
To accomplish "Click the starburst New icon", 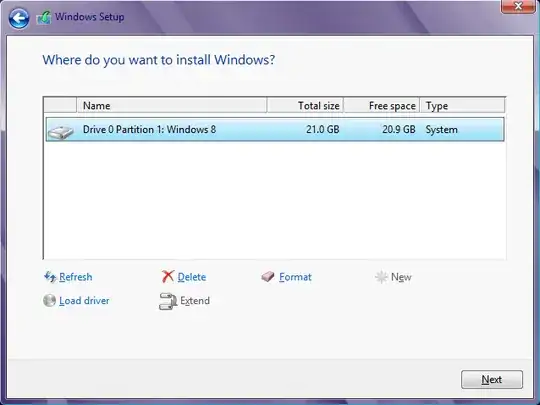I will tap(381, 277).
